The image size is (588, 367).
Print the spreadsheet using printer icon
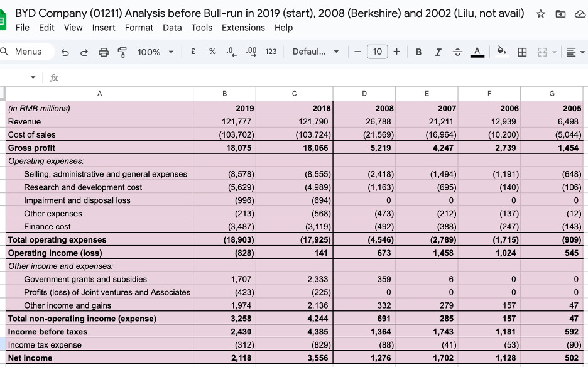click(x=102, y=52)
